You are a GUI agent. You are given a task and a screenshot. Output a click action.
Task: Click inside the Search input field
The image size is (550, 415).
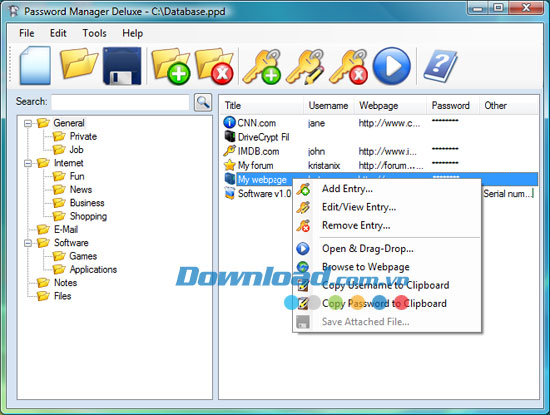pyautogui.click(x=120, y=102)
